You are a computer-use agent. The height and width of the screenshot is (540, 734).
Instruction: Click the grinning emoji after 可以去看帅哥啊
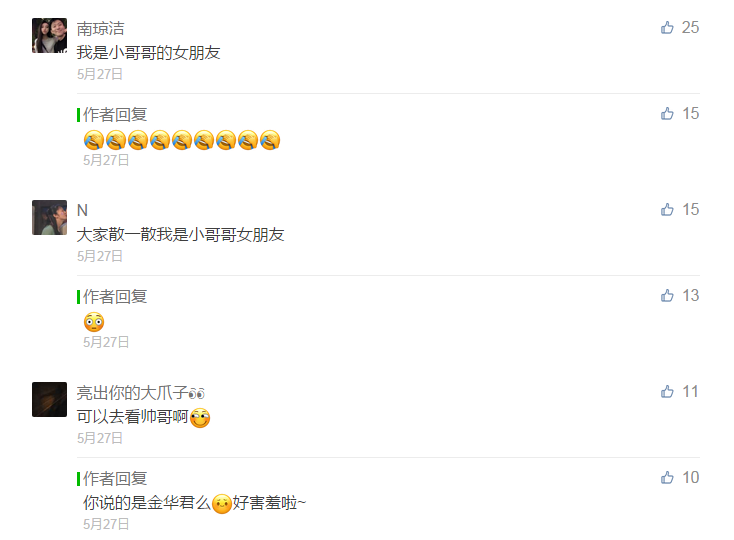point(200,418)
